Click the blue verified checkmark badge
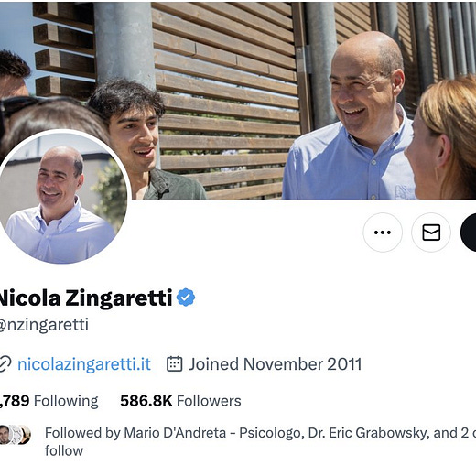The height and width of the screenshot is (476, 476). pyautogui.click(x=186, y=297)
